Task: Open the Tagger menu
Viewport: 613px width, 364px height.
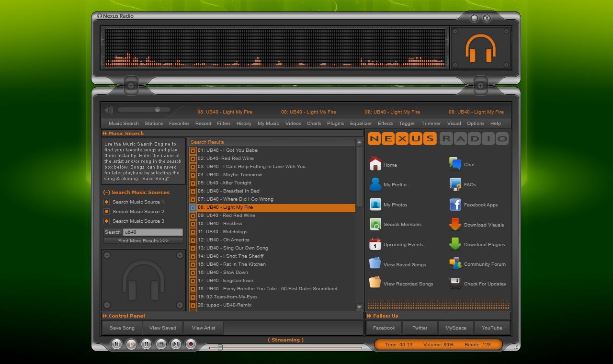Action: point(407,123)
